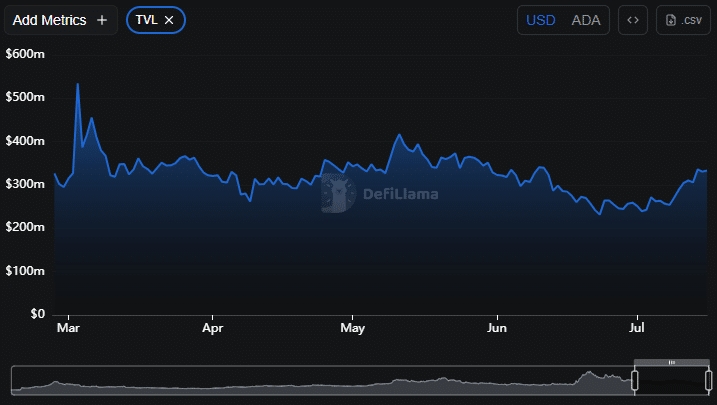The width and height of the screenshot is (717, 405).
Task: Click the Jun label on the x-axis
Action: 497,327
